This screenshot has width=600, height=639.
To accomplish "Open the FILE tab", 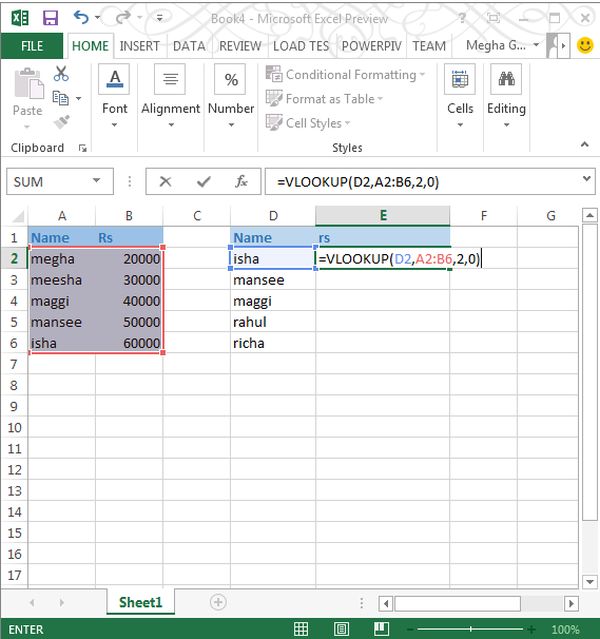I will click(32, 46).
